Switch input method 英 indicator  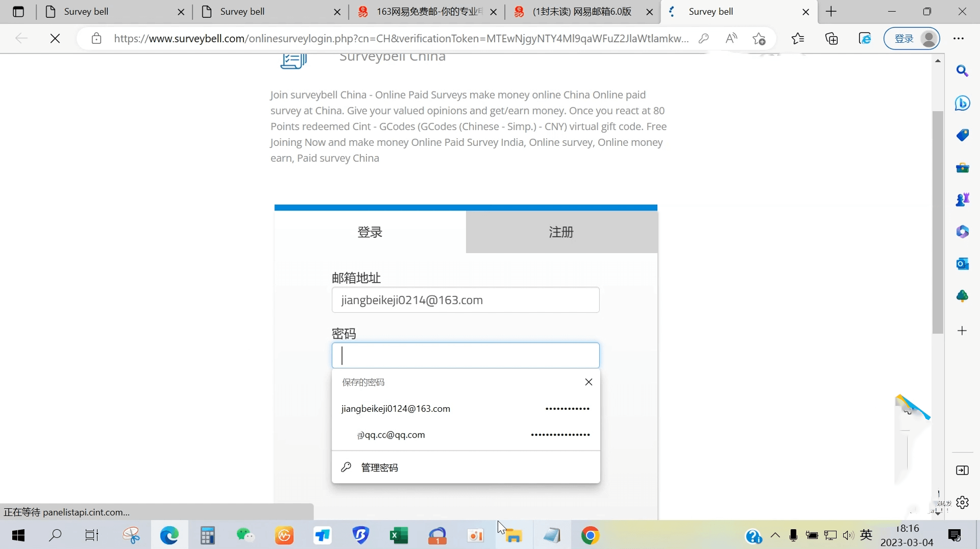(x=867, y=535)
